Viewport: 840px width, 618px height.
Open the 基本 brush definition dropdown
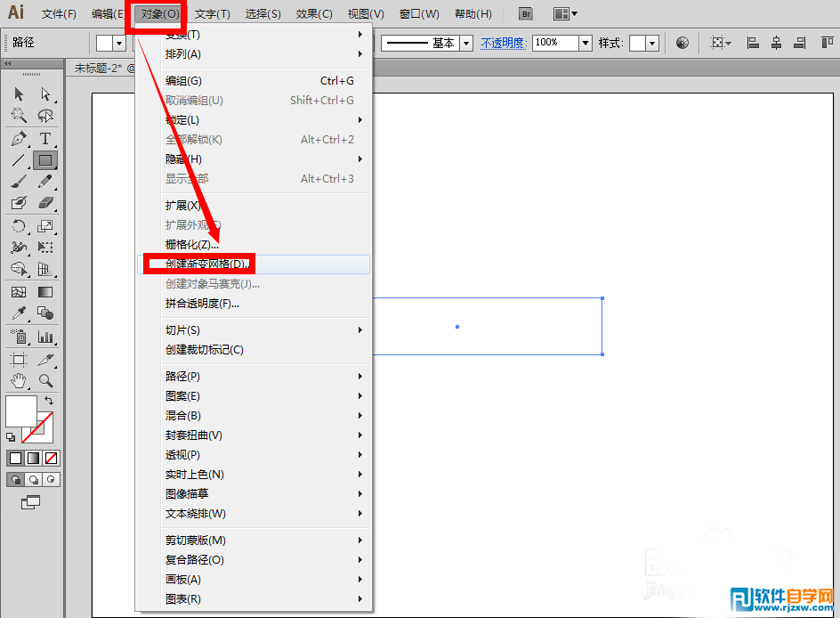pos(466,43)
